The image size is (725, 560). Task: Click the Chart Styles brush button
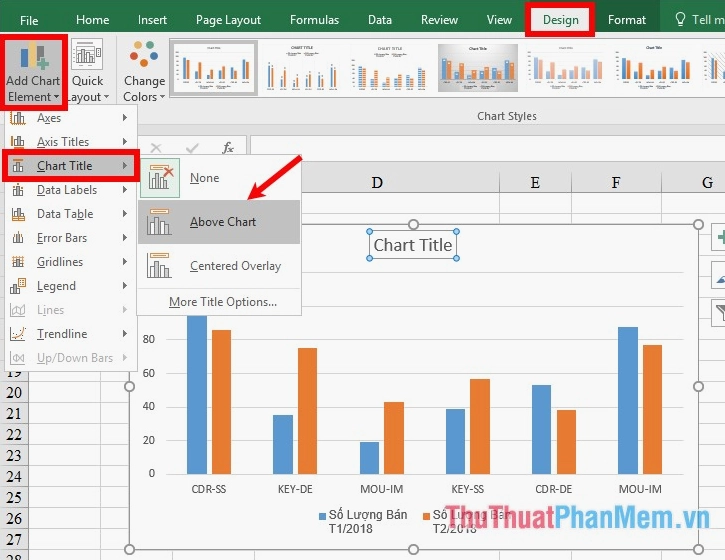719,276
